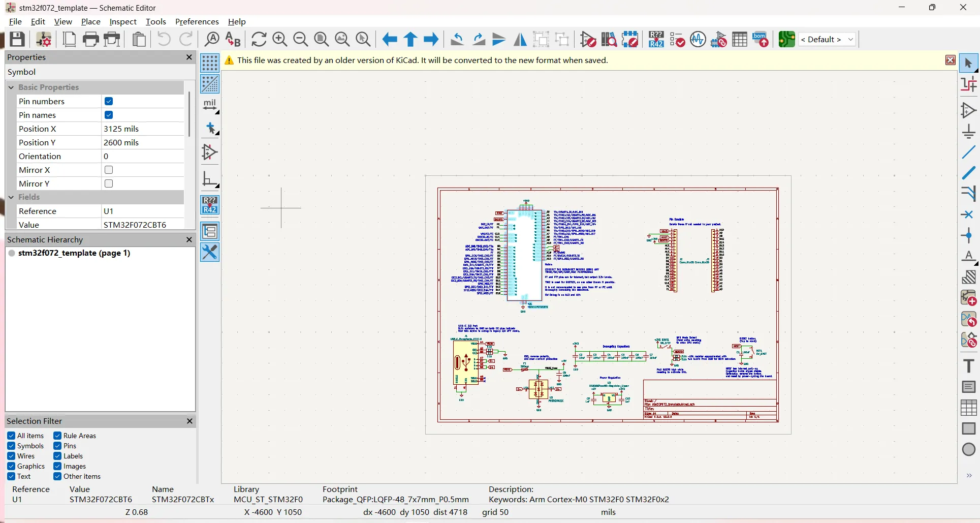Annotate schematic symbols R?? R42 toolbar icon

click(x=656, y=39)
